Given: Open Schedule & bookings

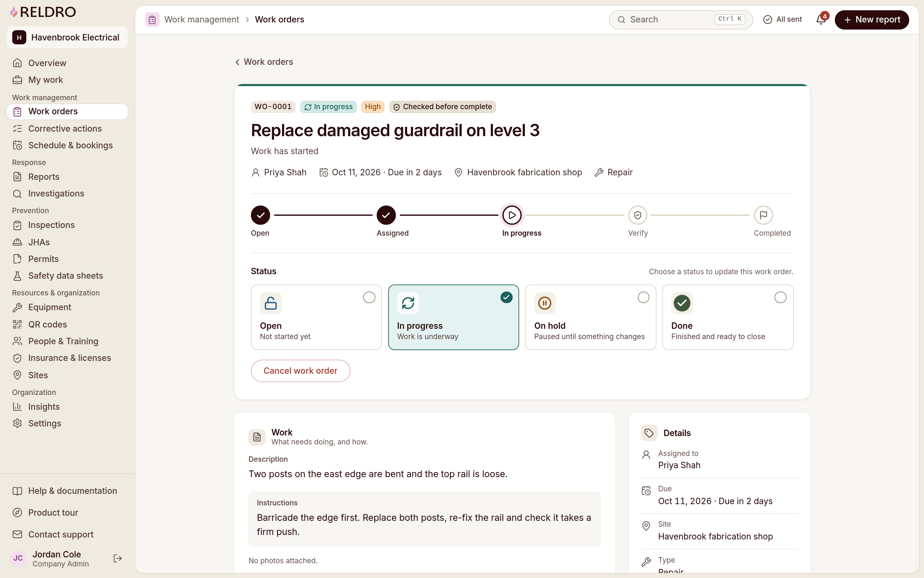Looking at the screenshot, I should click(67, 145).
